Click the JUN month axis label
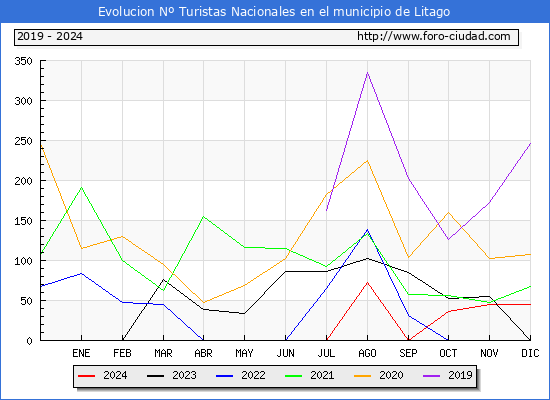550x400 pixels. coord(286,353)
